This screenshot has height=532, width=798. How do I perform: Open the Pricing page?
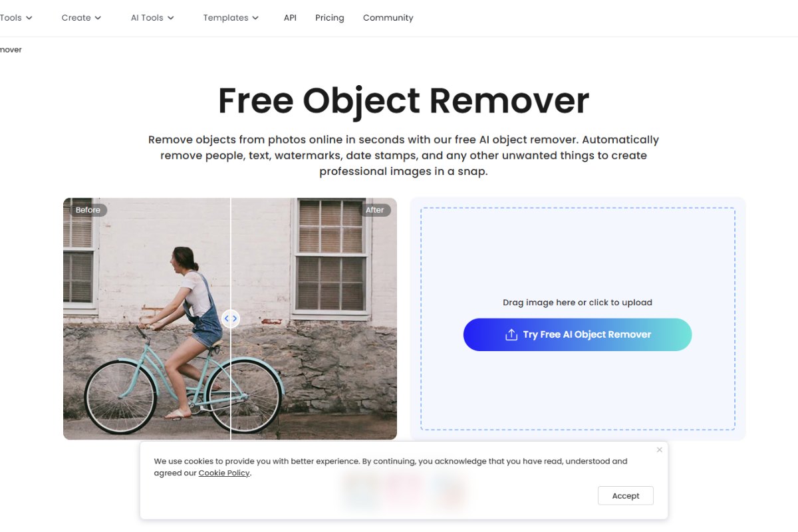click(x=330, y=18)
